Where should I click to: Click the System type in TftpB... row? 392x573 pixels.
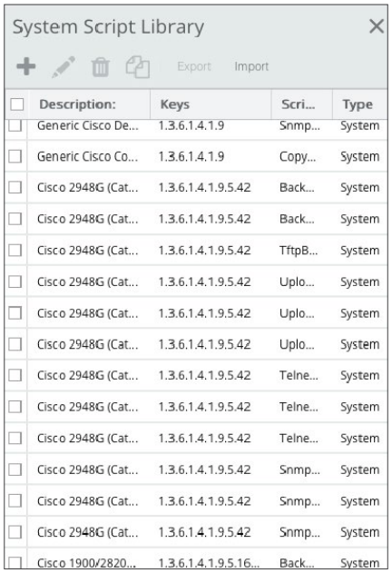(x=360, y=251)
